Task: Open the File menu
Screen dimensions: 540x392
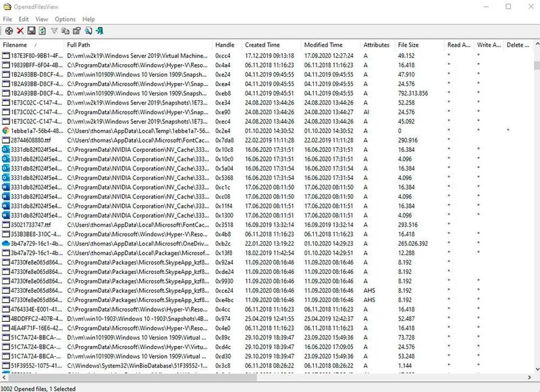Action: (7, 20)
